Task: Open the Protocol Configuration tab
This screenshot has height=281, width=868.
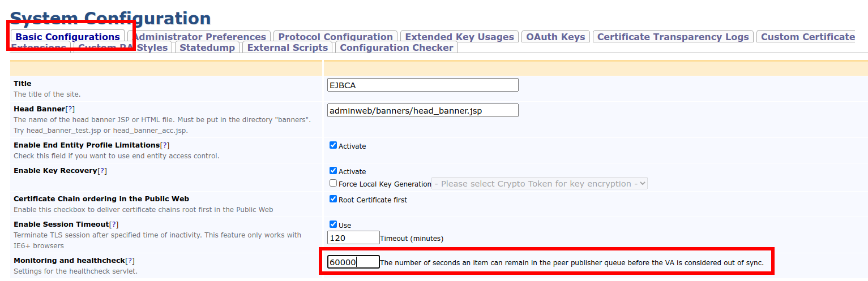Action: point(335,37)
